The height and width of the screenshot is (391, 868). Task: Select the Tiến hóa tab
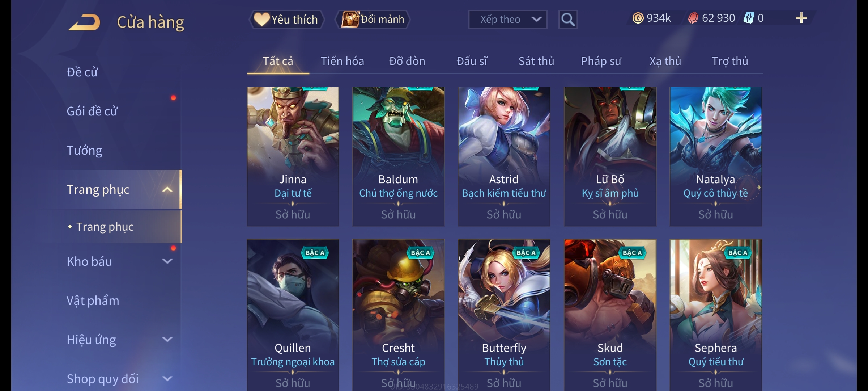pos(342,61)
